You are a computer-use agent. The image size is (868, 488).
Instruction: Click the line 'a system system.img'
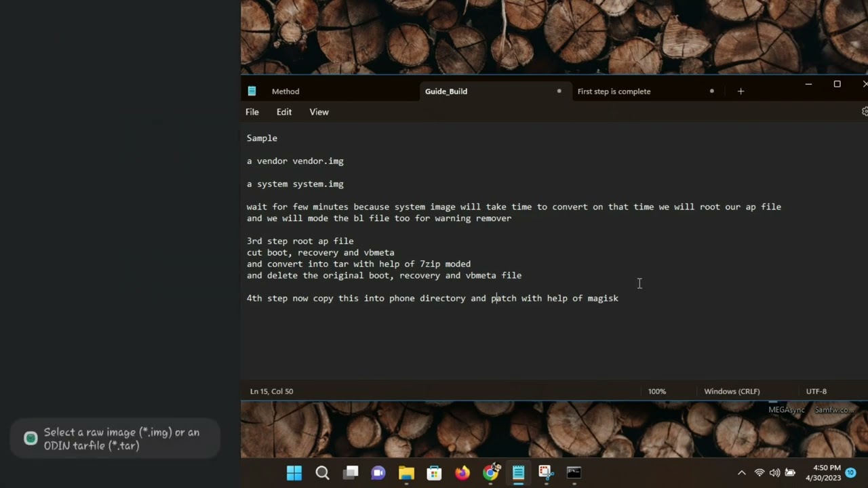click(x=295, y=184)
